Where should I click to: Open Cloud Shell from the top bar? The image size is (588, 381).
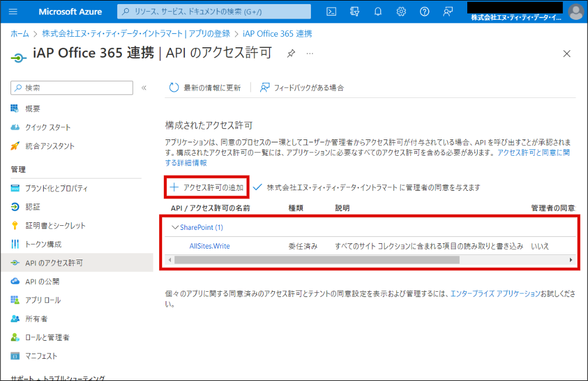click(x=331, y=12)
